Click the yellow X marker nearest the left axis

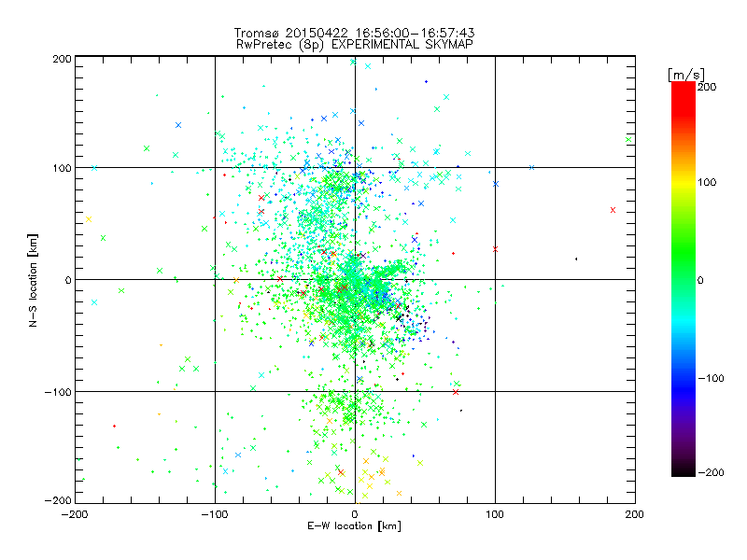click(x=88, y=219)
